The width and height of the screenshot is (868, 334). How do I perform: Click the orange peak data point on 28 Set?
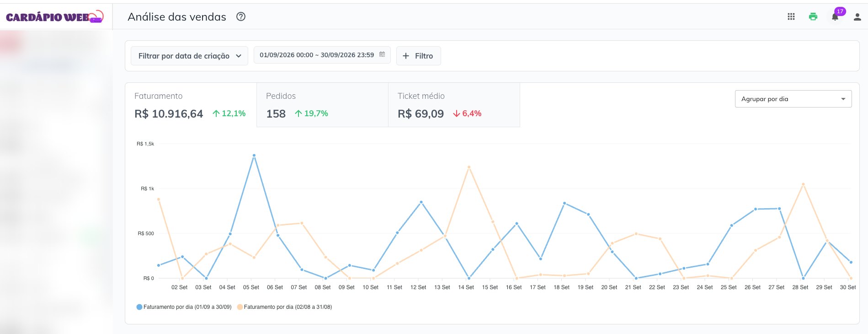coord(803,184)
